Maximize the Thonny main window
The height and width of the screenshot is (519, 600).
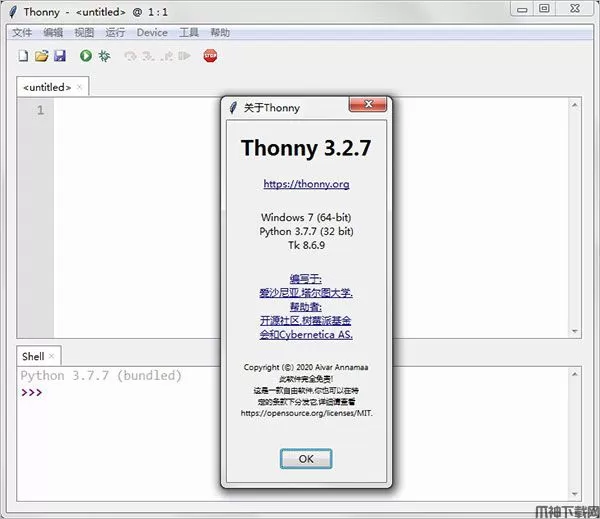544,9
